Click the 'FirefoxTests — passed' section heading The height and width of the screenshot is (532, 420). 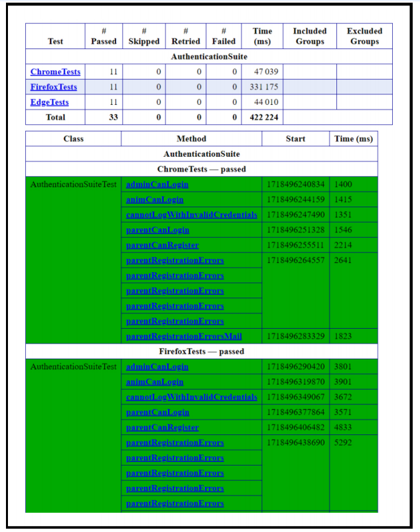coord(202,351)
